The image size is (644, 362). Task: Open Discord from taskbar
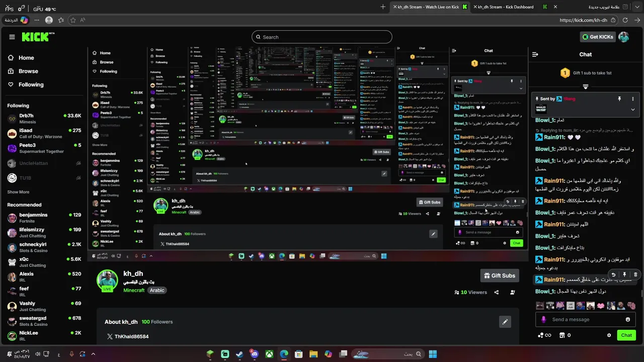(x=254, y=354)
